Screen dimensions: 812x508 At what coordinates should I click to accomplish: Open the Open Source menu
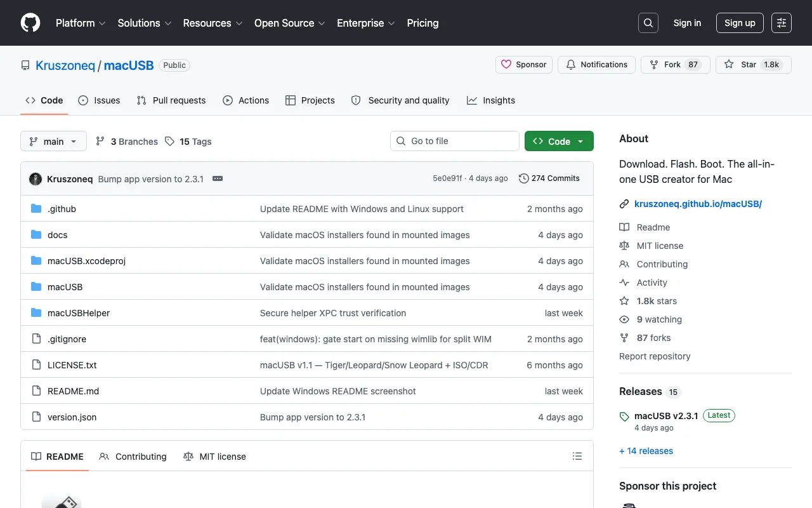point(290,23)
